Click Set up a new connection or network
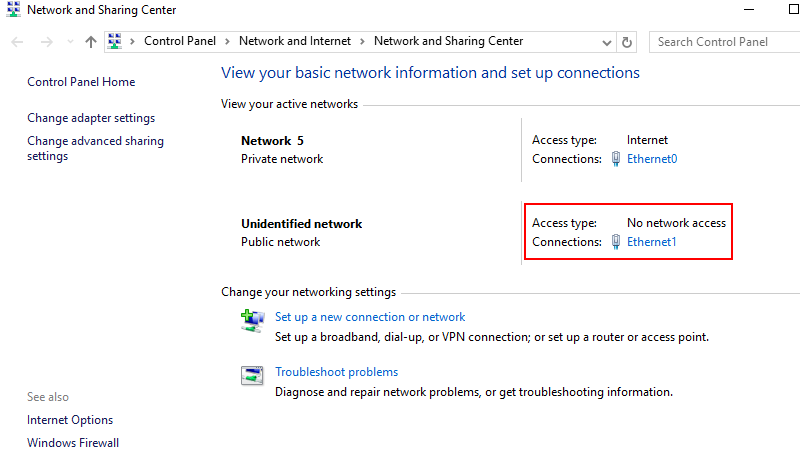800x450 pixels. (x=370, y=317)
